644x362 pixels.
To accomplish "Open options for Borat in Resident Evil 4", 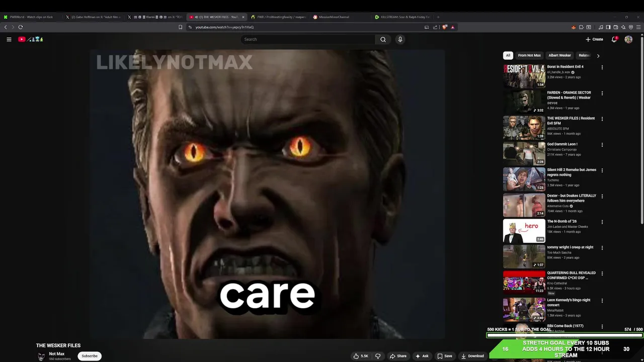I will point(602,67).
